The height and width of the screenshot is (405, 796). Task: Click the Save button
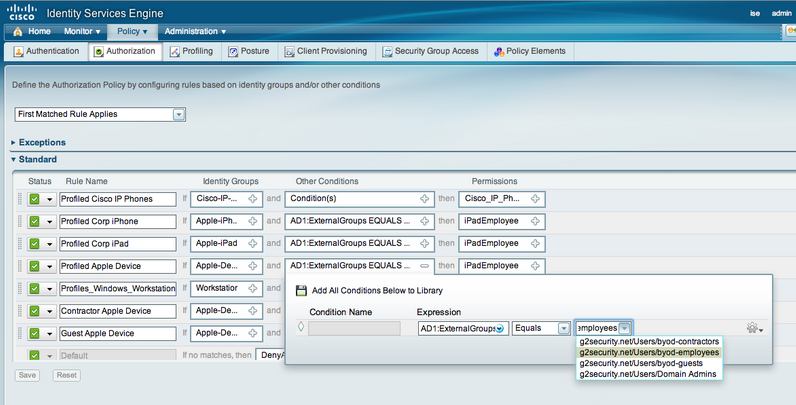tap(27, 375)
